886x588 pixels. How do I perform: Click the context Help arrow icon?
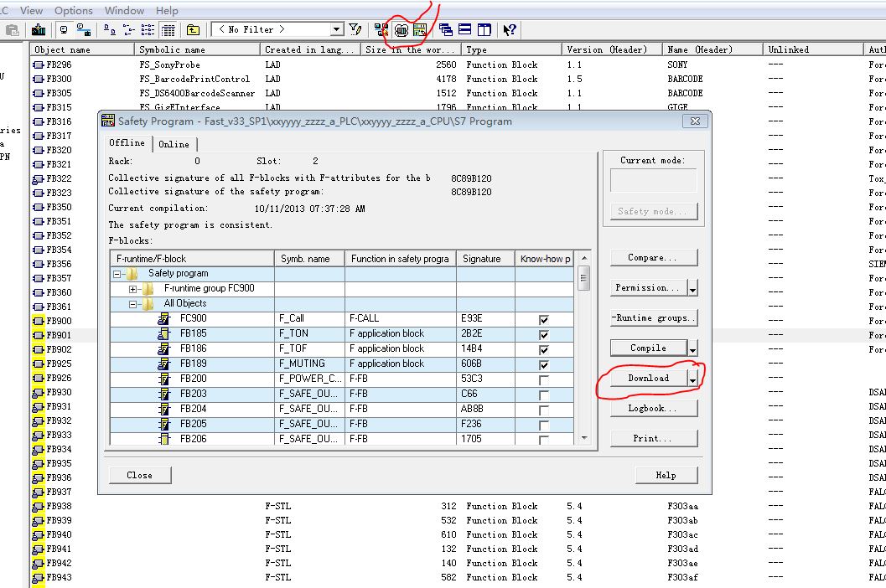(x=509, y=30)
